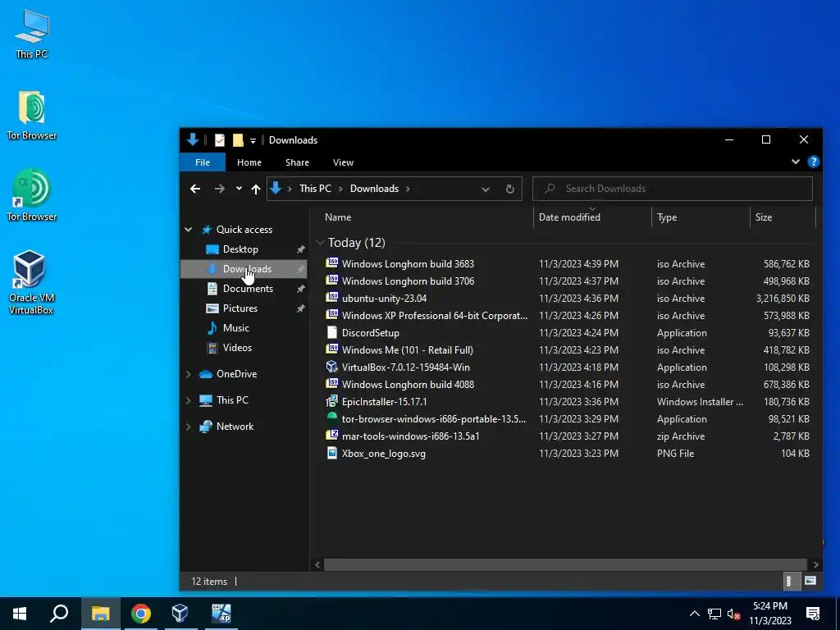Click the New folder icon in title bar
This screenshot has height=630, width=840.
coord(238,140)
